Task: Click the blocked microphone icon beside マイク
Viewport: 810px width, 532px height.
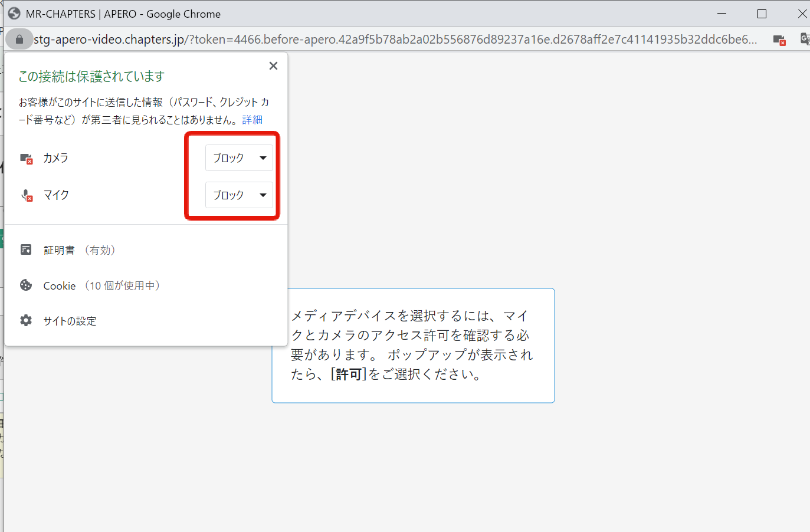Action: pyautogui.click(x=27, y=195)
